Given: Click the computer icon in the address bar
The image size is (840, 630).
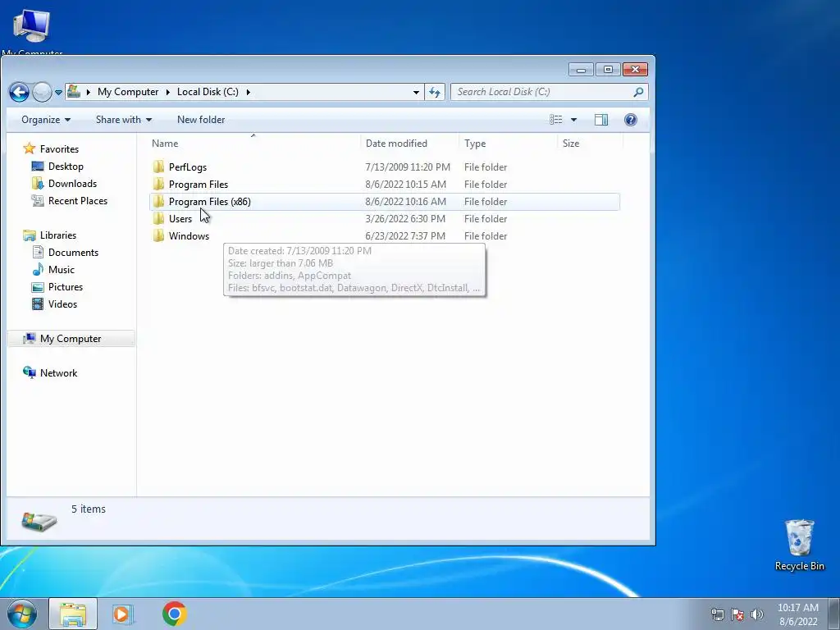Looking at the screenshot, I should [x=74, y=92].
